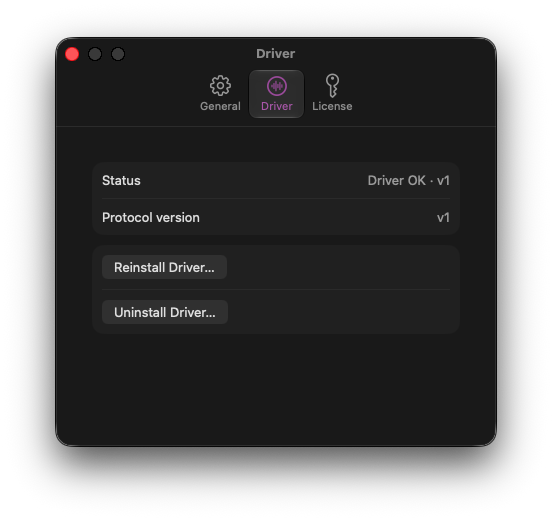
Task: Click the Protocol version 'v1' value
Action: [x=443, y=218]
